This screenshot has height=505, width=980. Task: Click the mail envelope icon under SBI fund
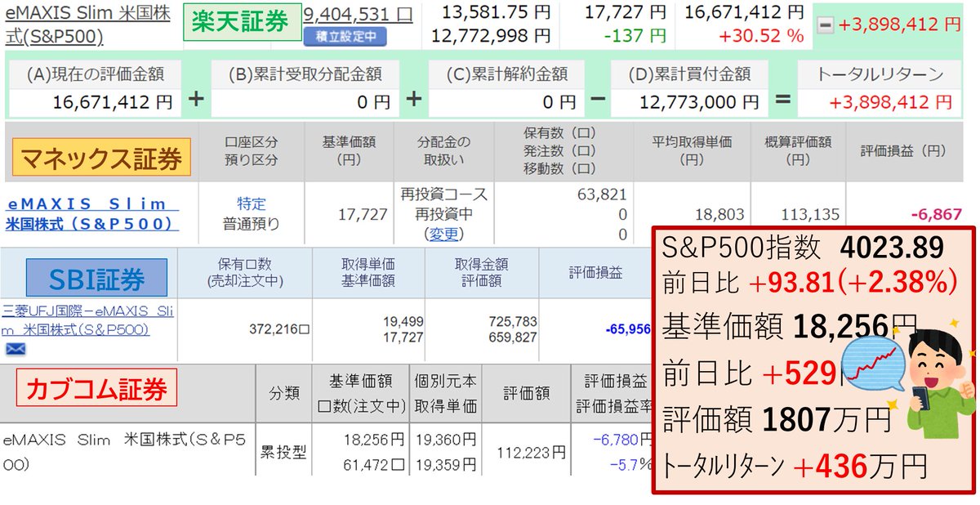pos(16,349)
